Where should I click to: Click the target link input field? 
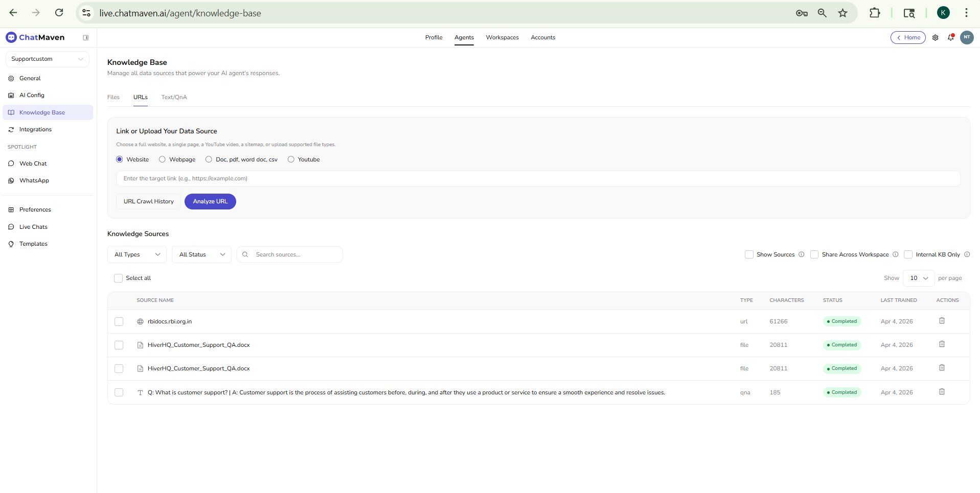click(x=358, y=178)
